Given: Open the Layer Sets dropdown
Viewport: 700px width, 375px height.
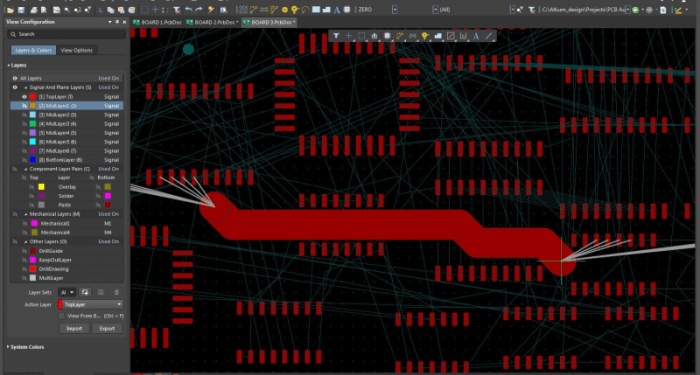Looking at the screenshot, I should [67, 292].
